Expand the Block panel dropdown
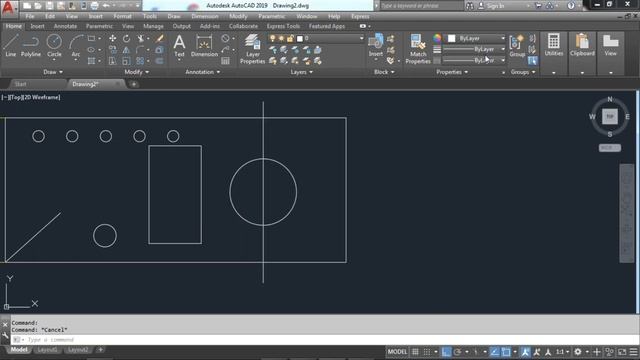 coord(384,72)
